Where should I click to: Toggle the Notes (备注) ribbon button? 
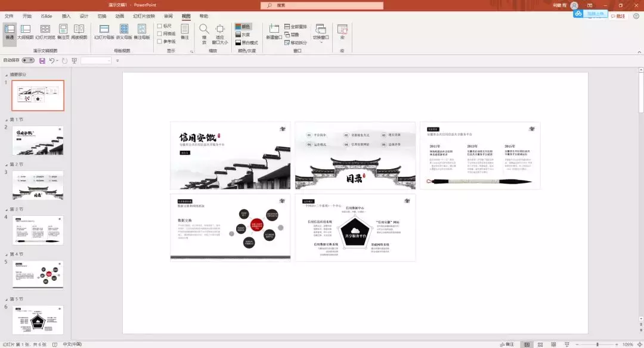(185, 32)
